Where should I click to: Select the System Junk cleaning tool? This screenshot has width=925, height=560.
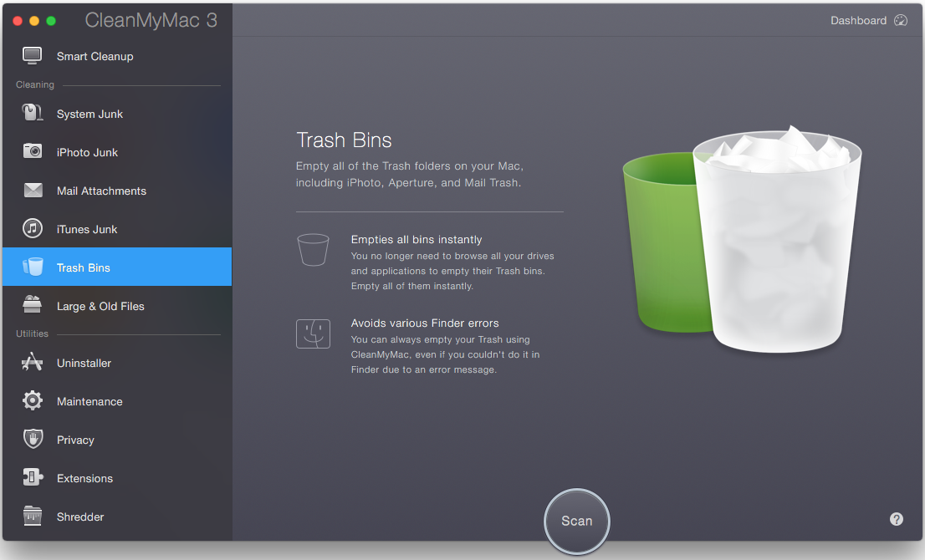coord(89,114)
